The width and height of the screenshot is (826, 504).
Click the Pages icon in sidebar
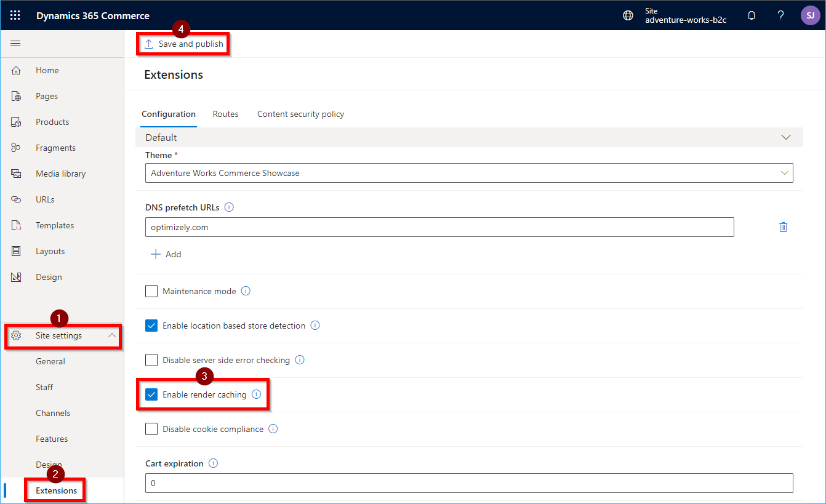(x=16, y=96)
